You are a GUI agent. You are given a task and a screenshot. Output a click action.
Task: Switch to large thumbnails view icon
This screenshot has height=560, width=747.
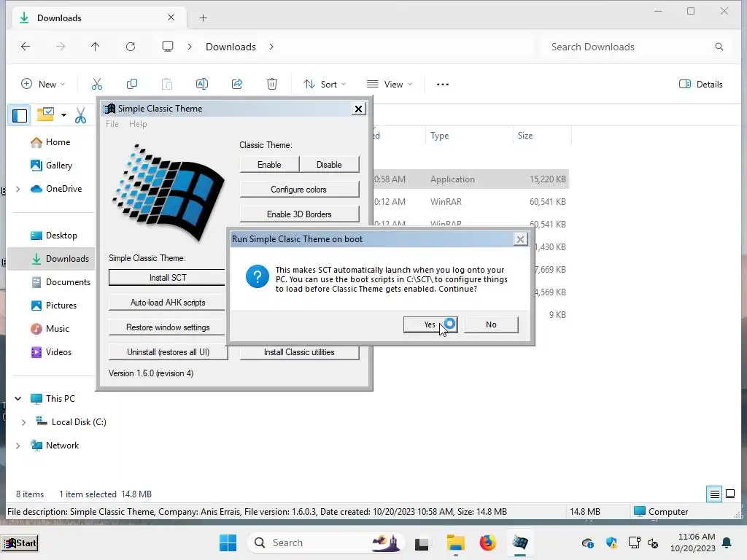coord(729,494)
